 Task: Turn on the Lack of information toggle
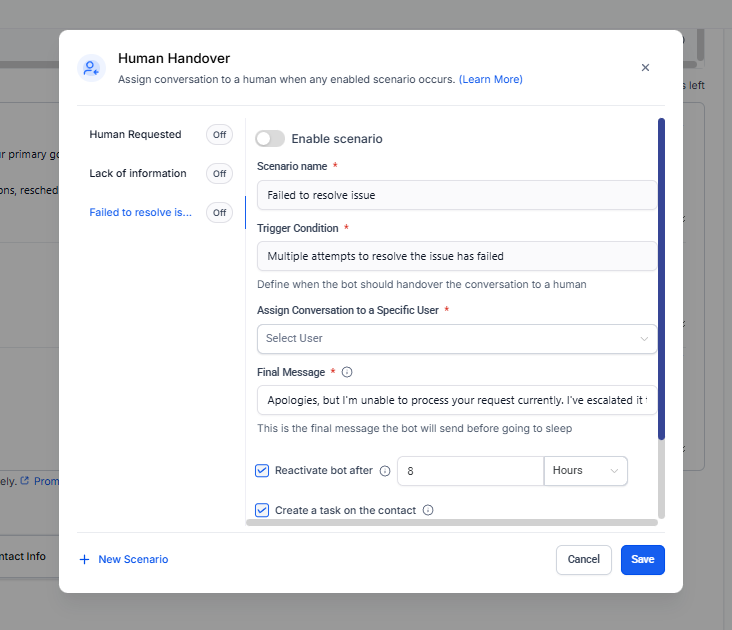219,173
